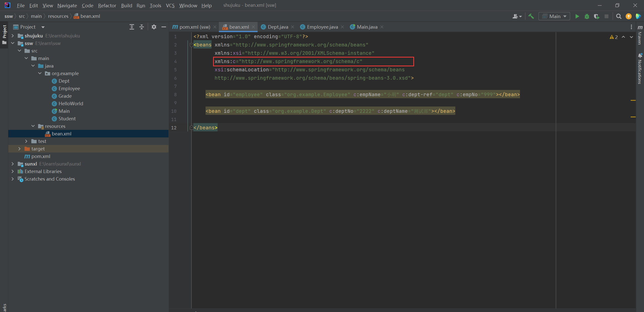
Task: Open the Main run configuration dropdown
Action: tap(554, 16)
